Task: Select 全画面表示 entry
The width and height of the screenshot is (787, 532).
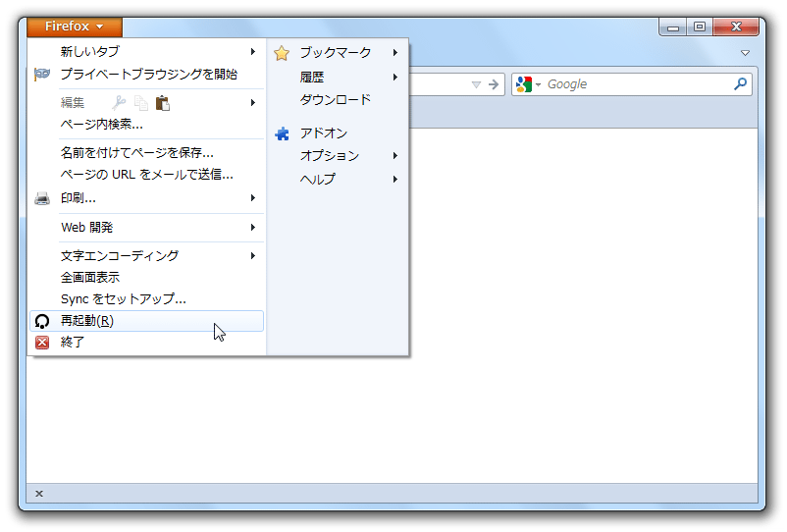Action: click(x=146, y=278)
